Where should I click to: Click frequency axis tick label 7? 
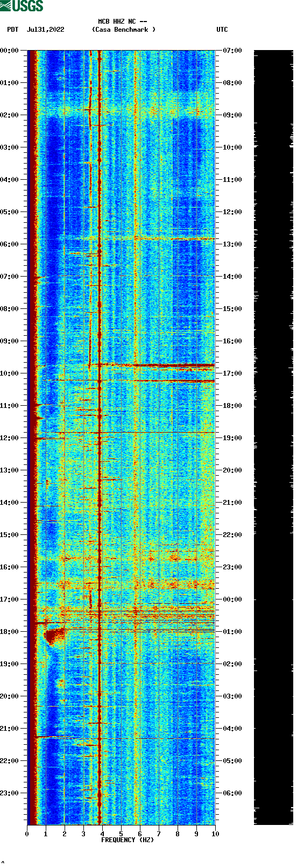[x=159, y=834]
